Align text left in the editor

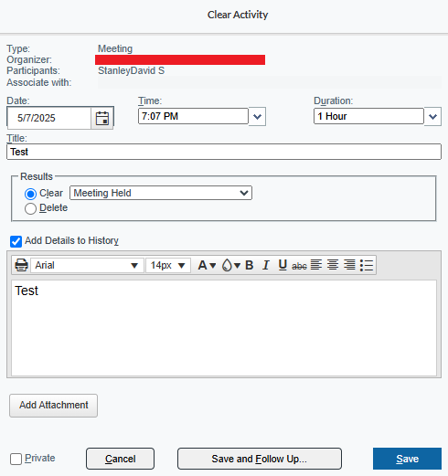pos(316,265)
